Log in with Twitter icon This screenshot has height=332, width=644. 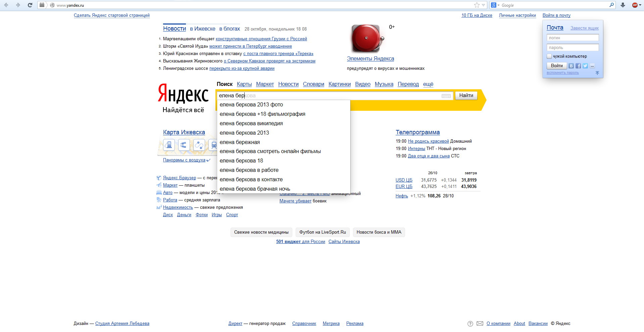pos(585,66)
